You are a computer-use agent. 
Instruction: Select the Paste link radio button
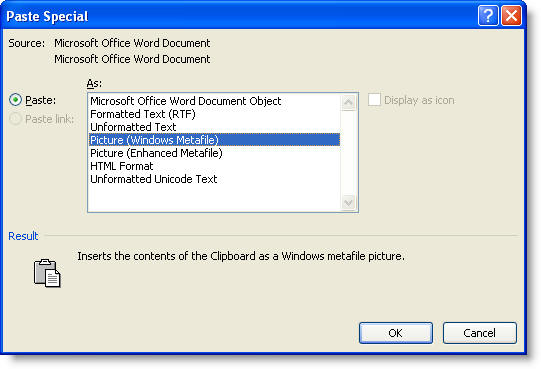pyautogui.click(x=16, y=119)
